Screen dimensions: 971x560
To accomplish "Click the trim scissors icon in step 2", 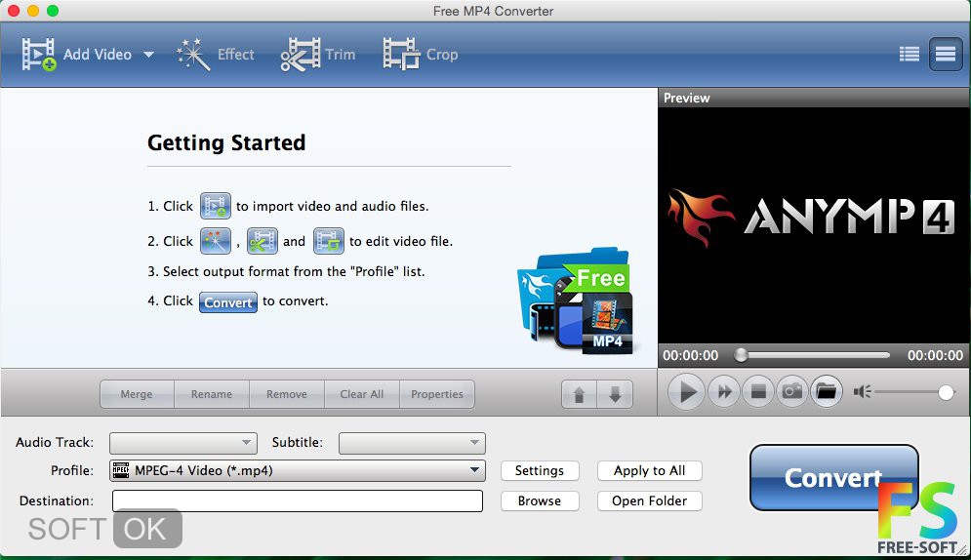I will pos(262,241).
